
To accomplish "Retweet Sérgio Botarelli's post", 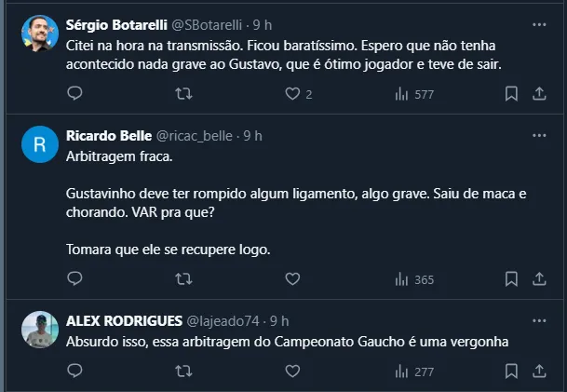I will [184, 93].
